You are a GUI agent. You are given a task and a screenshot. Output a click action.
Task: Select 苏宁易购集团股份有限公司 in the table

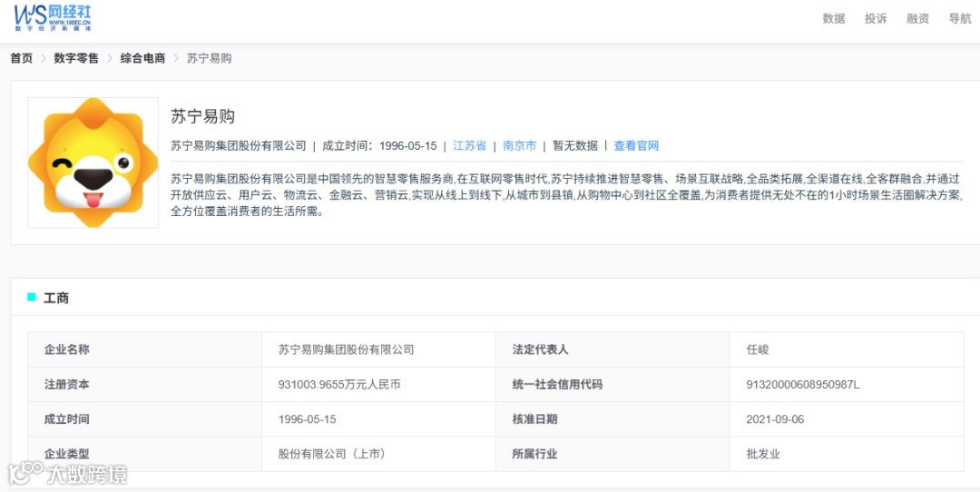(x=347, y=349)
